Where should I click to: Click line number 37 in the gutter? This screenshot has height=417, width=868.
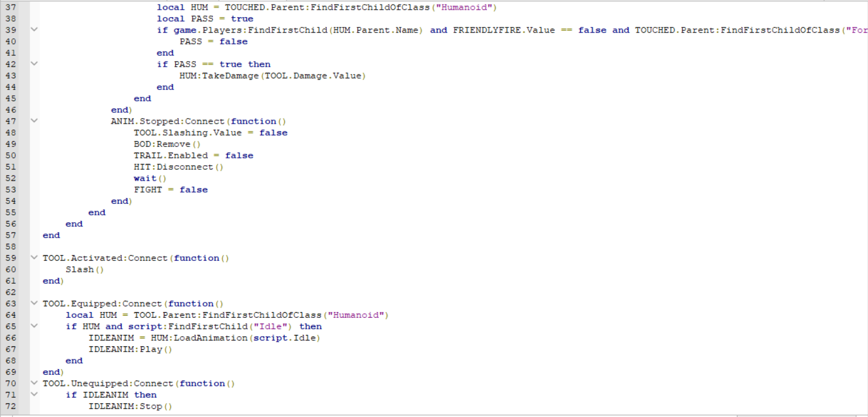click(x=10, y=7)
